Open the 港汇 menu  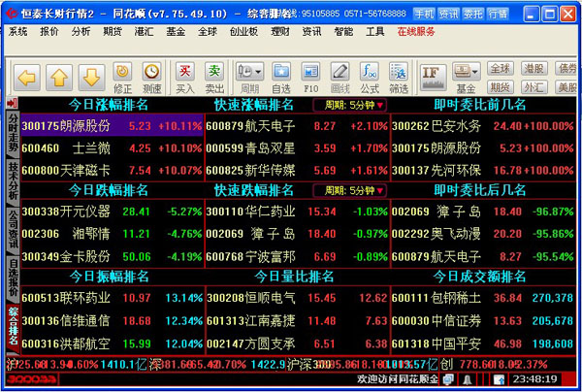coord(144,32)
